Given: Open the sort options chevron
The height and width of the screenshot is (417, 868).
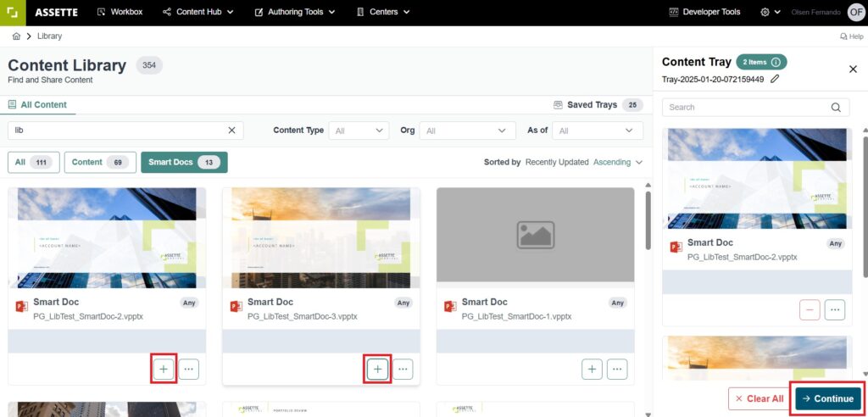Looking at the screenshot, I should pos(639,162).
